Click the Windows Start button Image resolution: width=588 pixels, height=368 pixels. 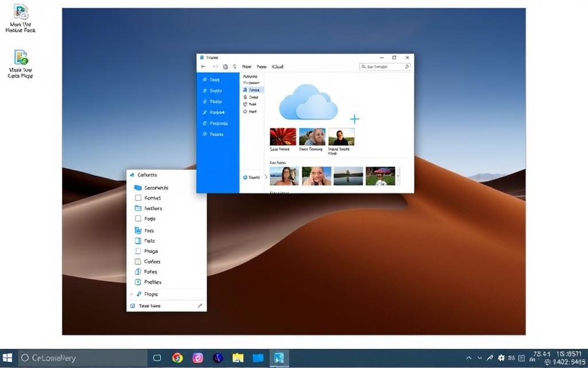tap(8, 358)
